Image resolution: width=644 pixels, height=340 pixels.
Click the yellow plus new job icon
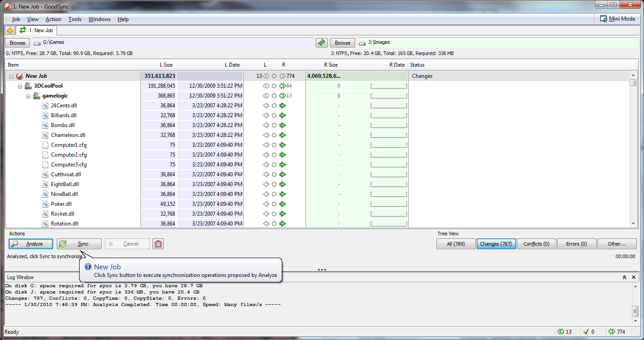click(10, 30)
